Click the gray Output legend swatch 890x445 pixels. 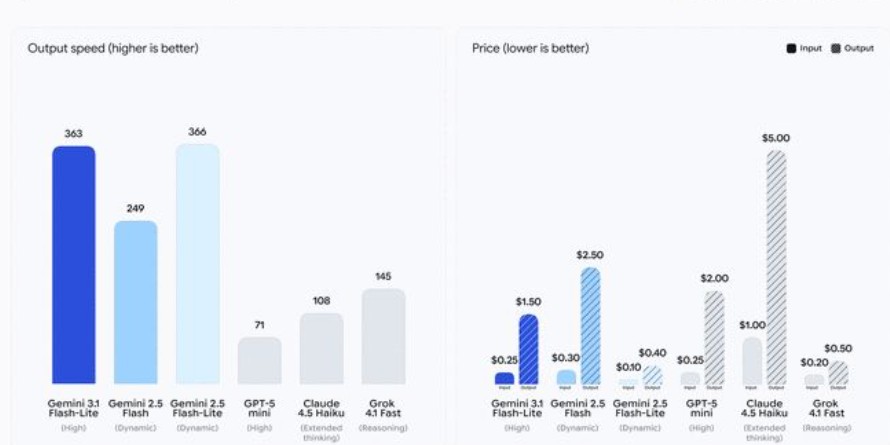coord(836,48)
